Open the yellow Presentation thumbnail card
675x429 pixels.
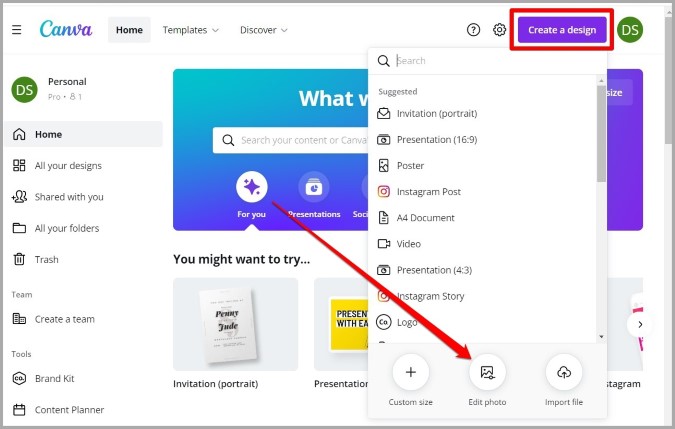[341, 324]
